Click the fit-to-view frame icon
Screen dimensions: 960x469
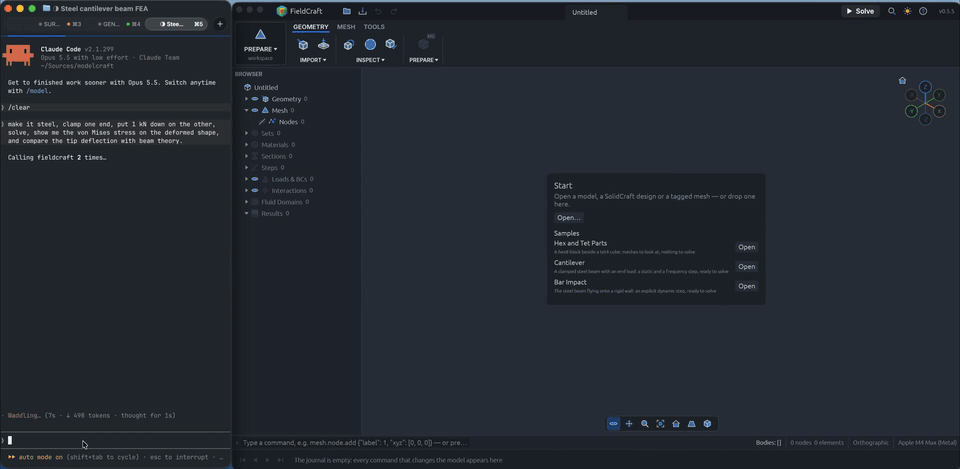click(x=660, y=424)
